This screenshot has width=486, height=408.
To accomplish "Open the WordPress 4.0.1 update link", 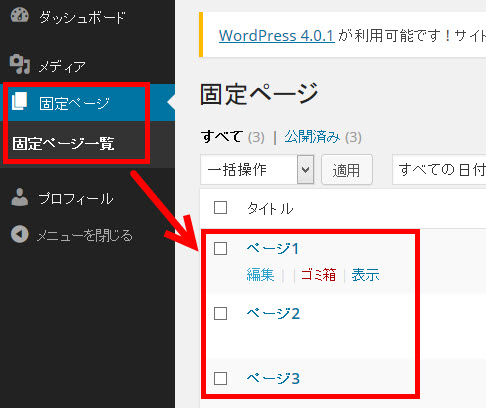I will tap(276, 35).
